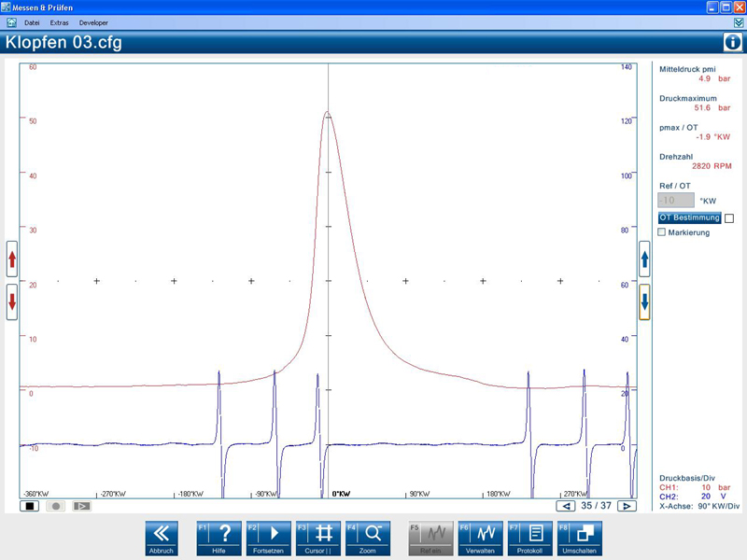
Task: Click the Abbruch back arrows button
Action: (162, 538)
